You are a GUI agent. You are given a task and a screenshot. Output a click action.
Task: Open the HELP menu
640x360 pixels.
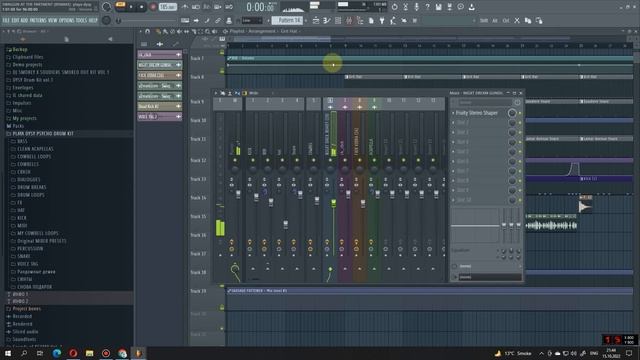tap(93, 20)
